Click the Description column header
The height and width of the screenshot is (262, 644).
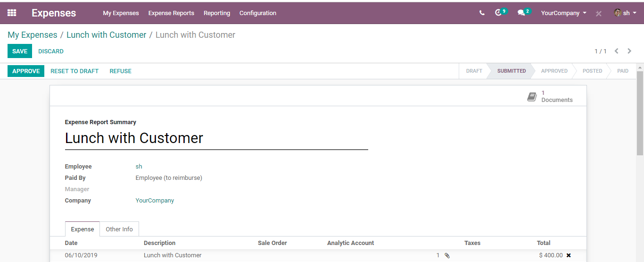(x=159, y=243)
